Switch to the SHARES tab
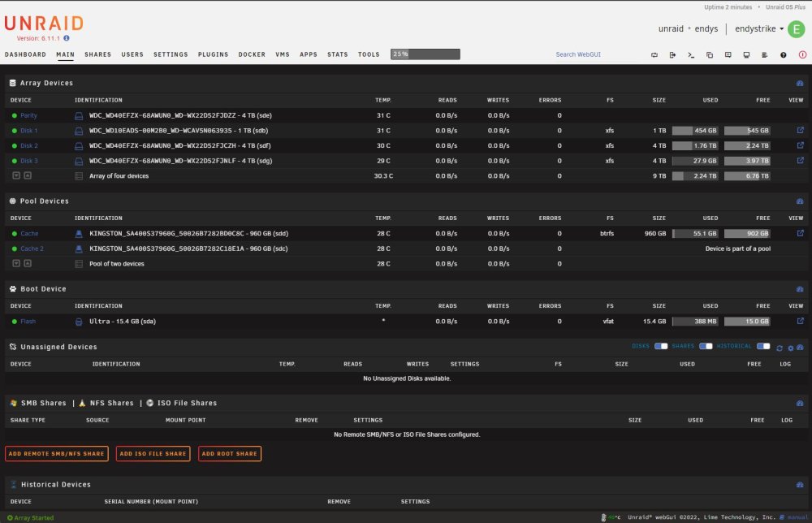The height and width of the screenshot is (523, 812). [98, 54]
